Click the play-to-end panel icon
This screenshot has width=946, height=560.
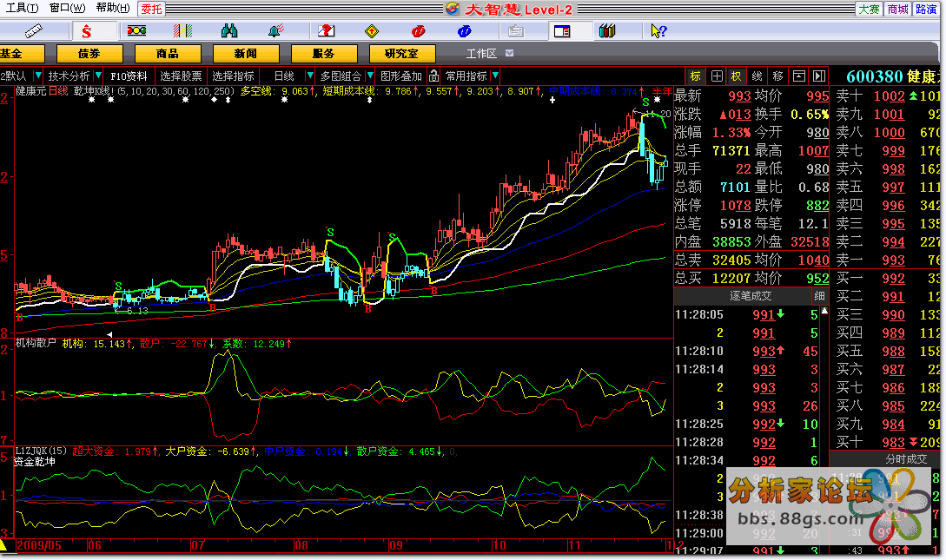coord(818,76)
